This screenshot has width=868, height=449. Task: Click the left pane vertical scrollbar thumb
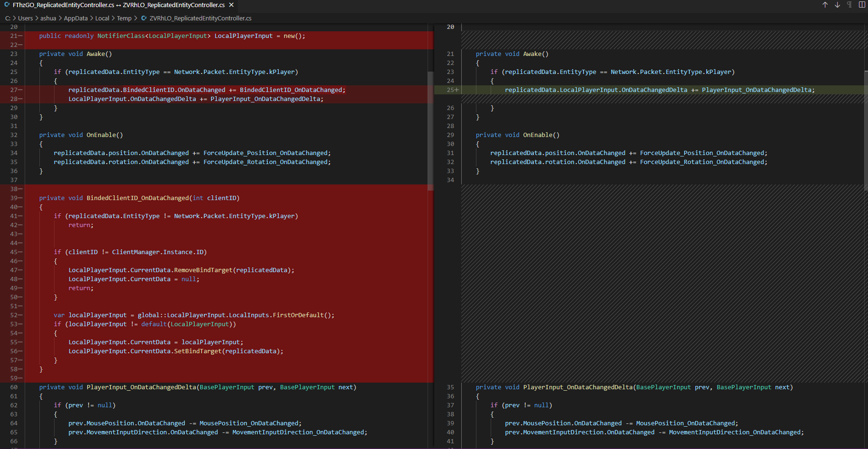pyautogui.click(x=430, y=130)
